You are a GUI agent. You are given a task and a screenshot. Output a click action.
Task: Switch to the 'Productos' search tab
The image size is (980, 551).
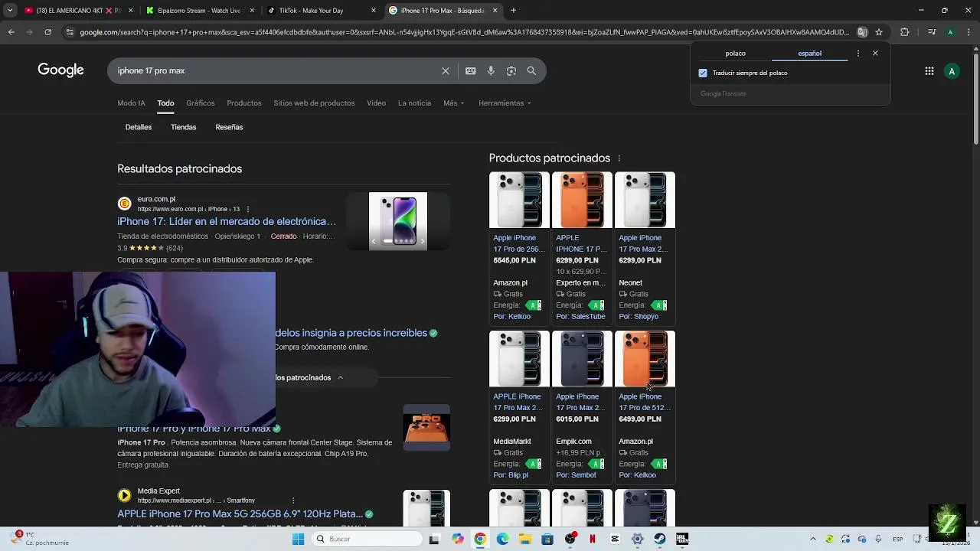click(x=244, y=103)
